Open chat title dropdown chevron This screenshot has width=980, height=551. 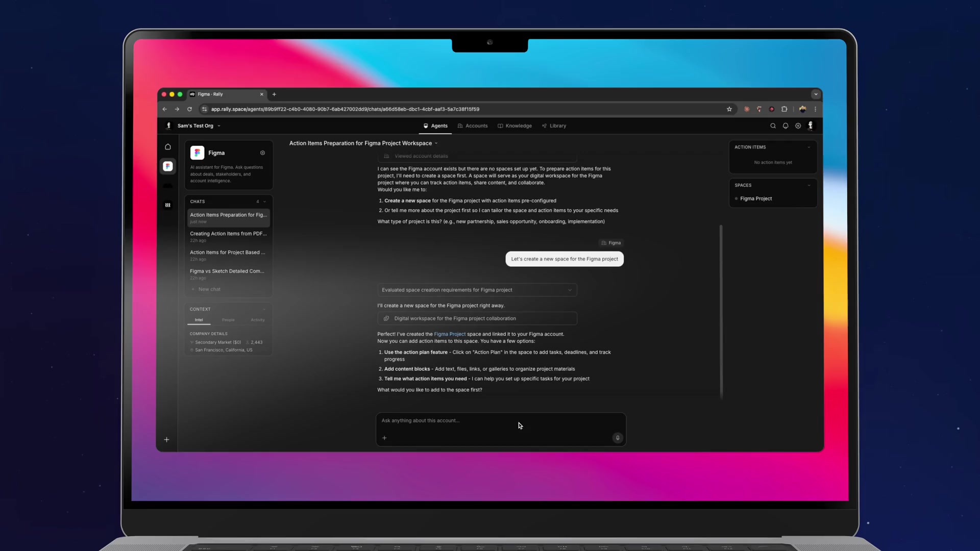tap(436, 143)
